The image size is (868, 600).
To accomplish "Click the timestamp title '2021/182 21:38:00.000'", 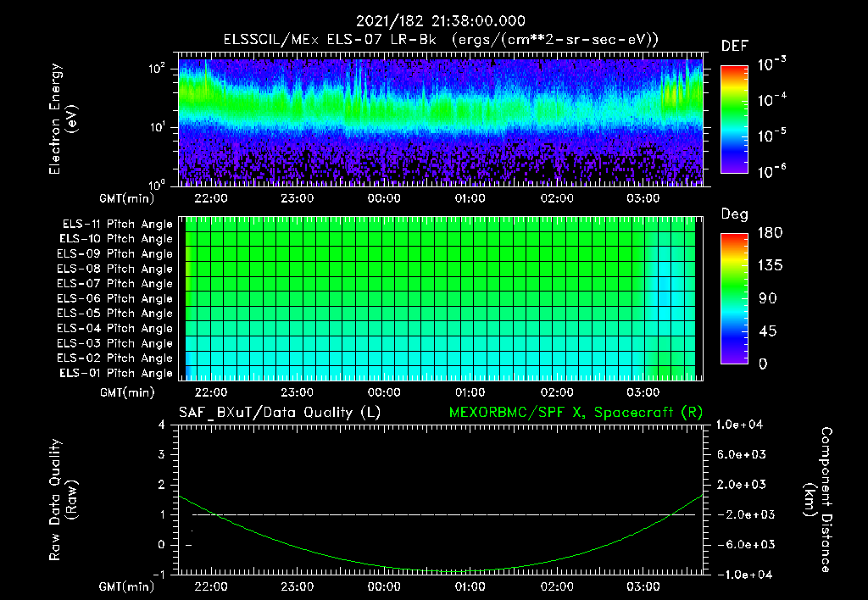I will point(441,21).
